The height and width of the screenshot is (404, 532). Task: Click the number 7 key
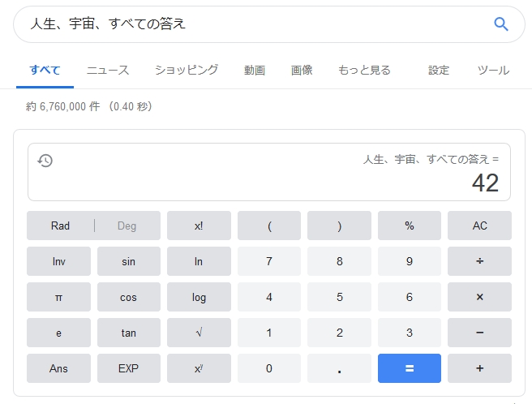click(x=269, y=261)
